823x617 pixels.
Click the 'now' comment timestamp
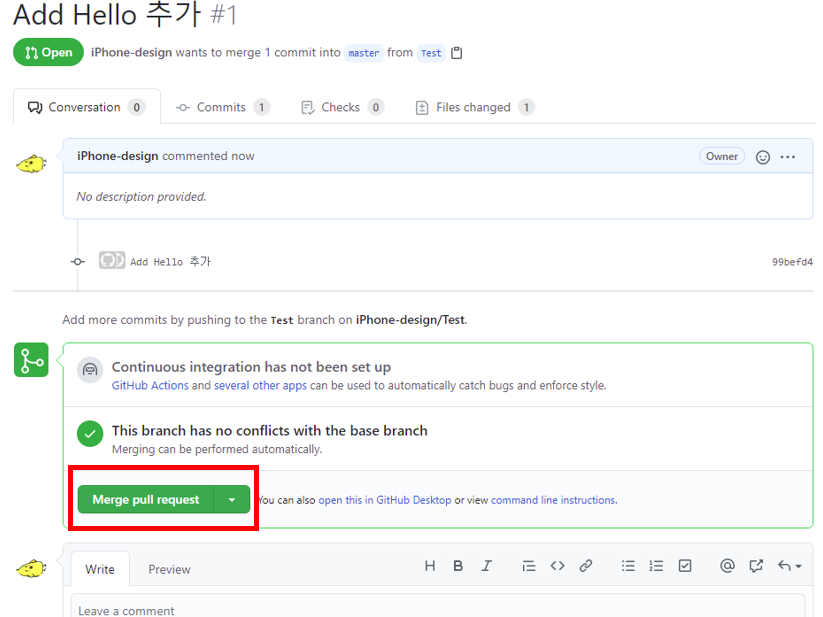click(x=242, y=156)
